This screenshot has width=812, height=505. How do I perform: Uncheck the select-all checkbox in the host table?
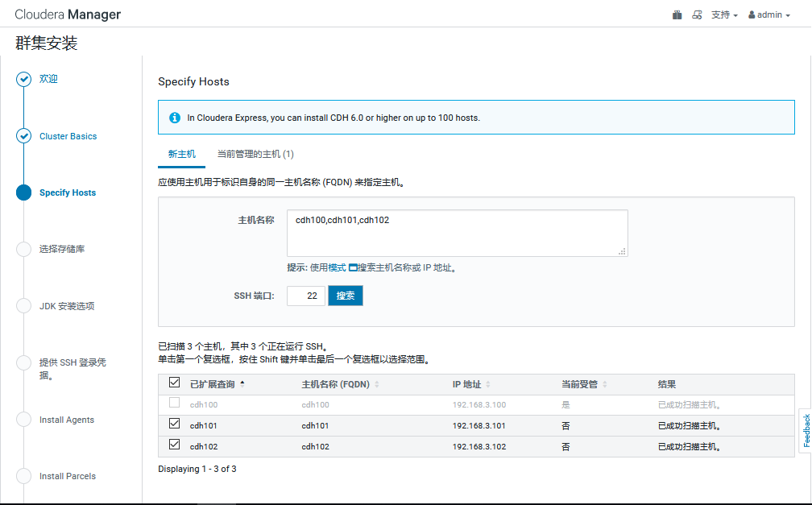pyautogui.click(x=174, y=383)
